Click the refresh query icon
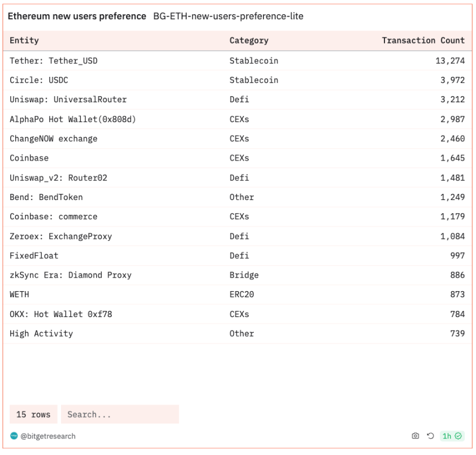Viewport: 476px width, 455px height. [430, 436]
